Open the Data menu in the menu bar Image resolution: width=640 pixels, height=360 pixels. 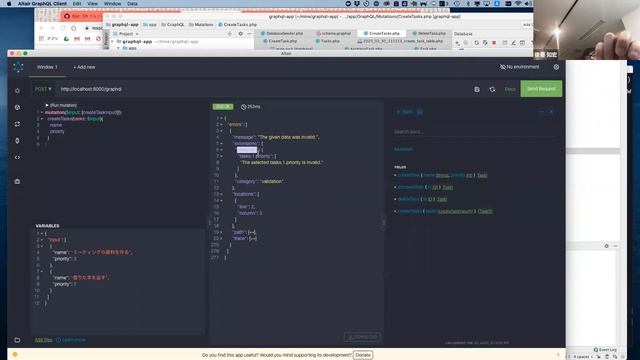pos(132,4)
